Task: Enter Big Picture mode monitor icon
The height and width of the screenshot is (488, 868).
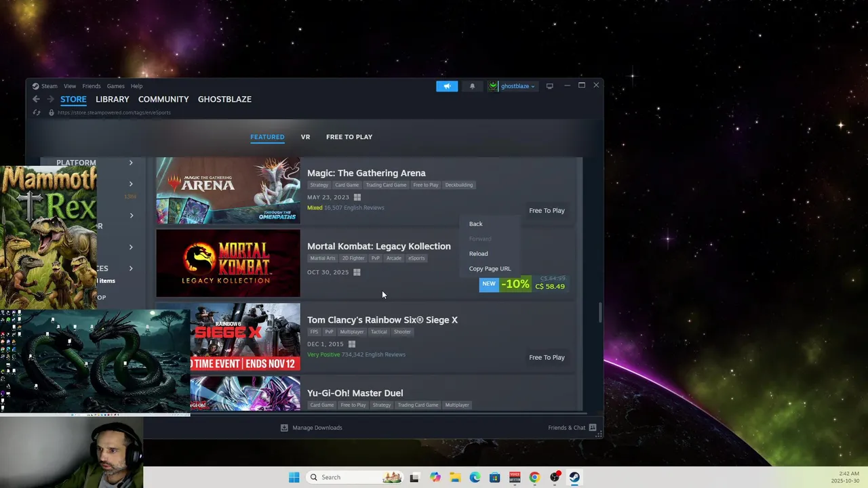Action: click(x=550, y=86)
